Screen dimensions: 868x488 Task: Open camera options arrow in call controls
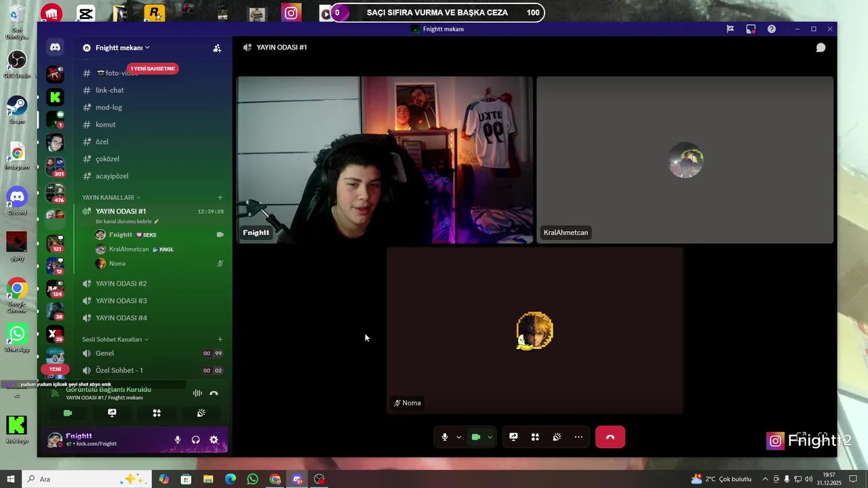pos(490,437)
